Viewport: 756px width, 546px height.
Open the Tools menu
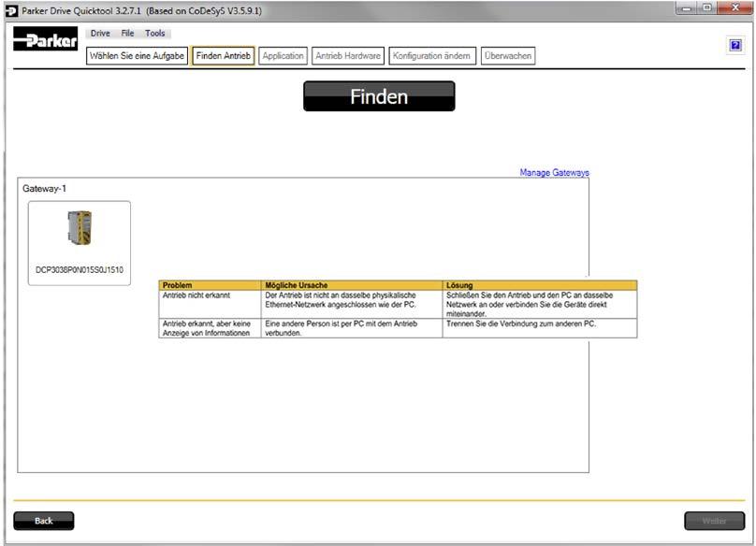click(x=154, y=34)
